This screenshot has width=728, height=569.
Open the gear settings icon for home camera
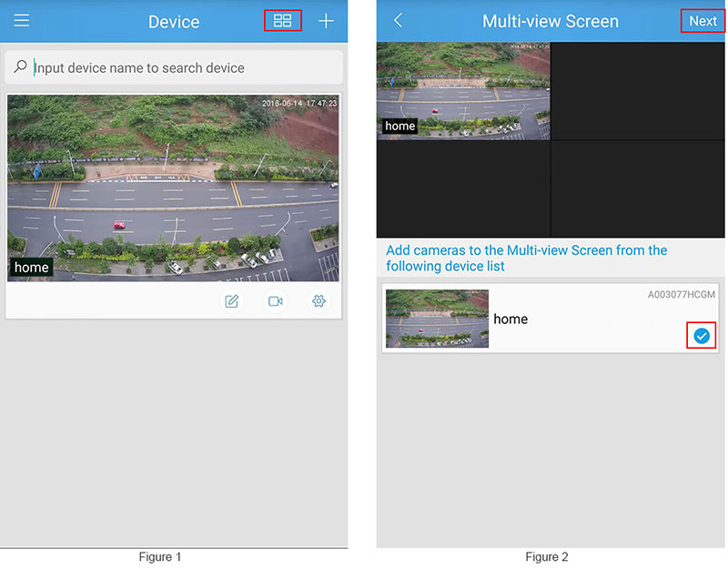pos(318,301)
